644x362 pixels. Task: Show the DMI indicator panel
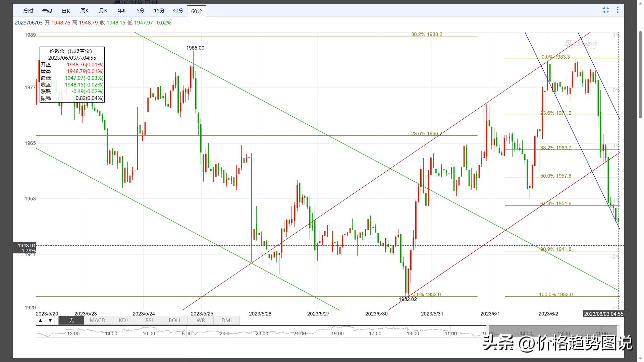(226, 320)
